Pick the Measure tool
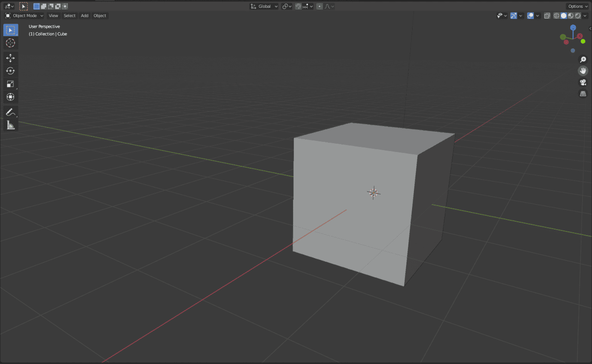Image resolution: width=592 pixels, height=364 pixels. point(10,125)
